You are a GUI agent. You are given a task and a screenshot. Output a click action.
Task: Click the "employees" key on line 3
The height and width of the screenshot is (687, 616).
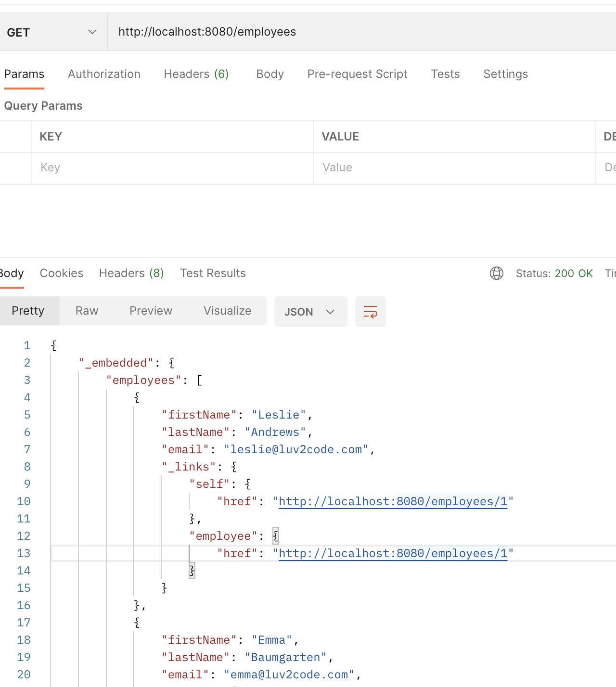144,380
